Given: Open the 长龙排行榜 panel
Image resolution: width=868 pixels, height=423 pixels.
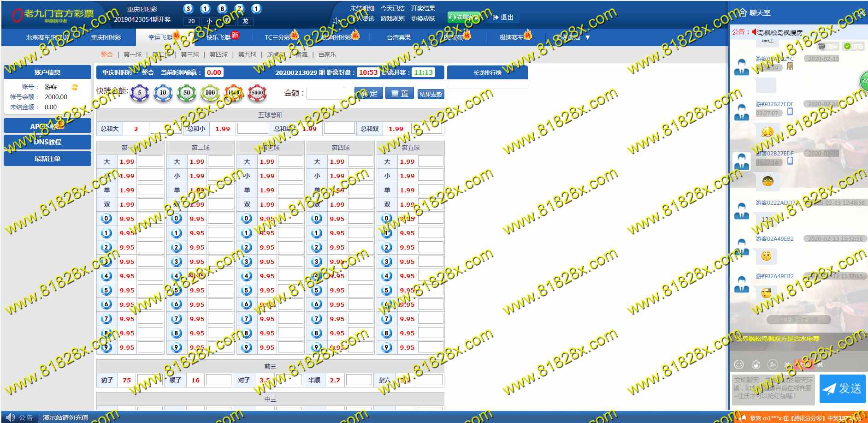Looking at the screenshot, I should click(487, 72).
